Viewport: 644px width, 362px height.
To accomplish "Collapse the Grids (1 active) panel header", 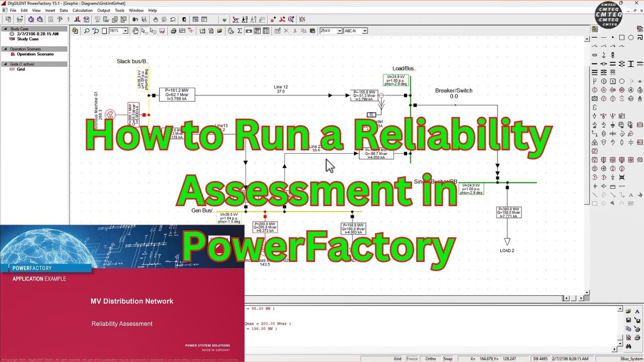I will click(x=34, y=64).
